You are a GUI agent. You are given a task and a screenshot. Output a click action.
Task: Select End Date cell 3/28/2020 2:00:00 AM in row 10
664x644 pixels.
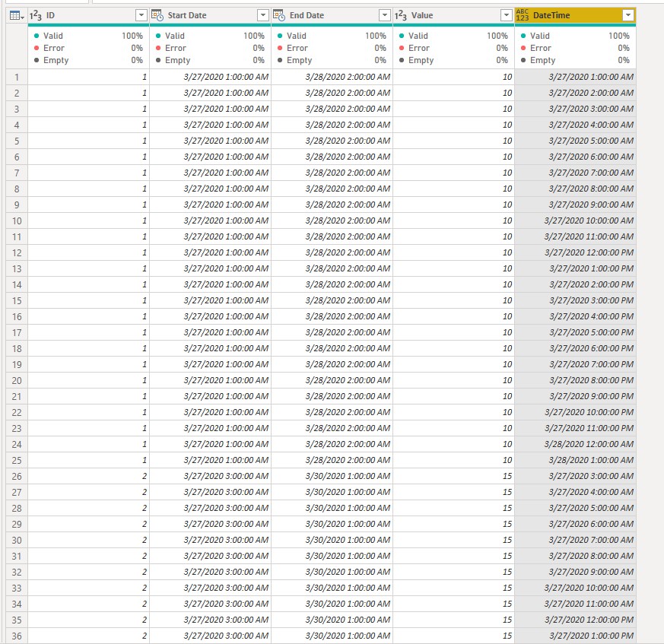(332, 220)
